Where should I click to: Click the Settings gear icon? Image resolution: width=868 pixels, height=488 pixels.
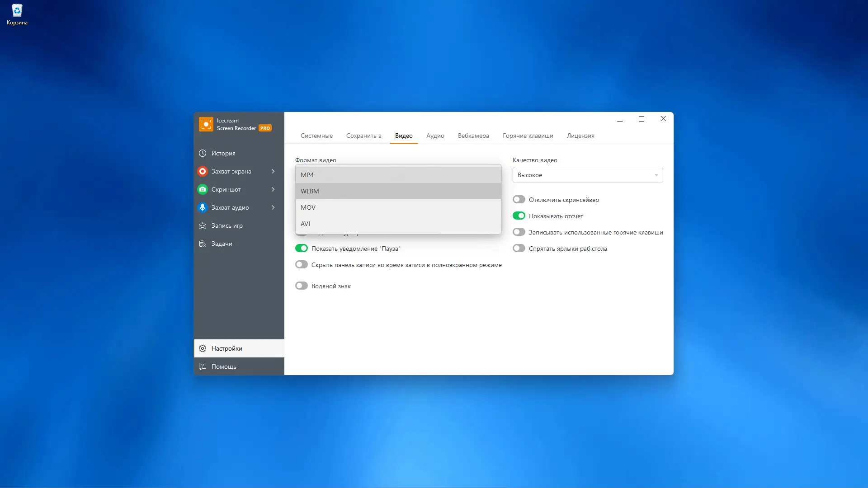point(203,348)
